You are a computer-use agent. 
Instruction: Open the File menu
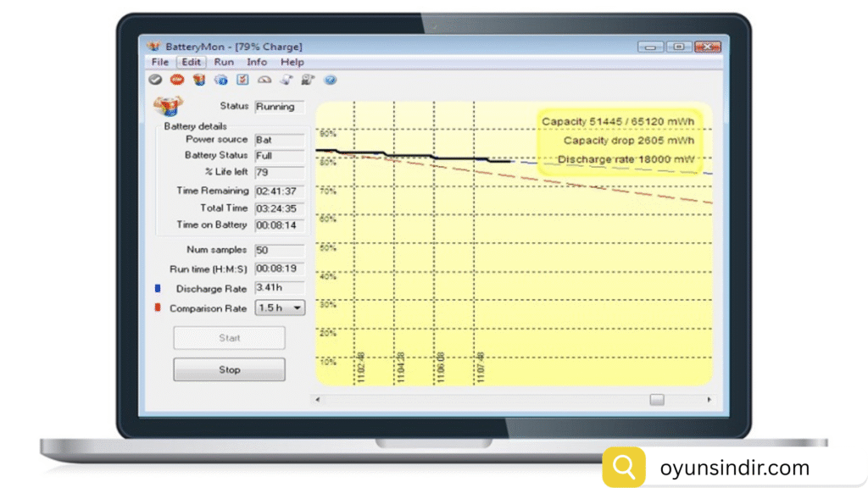159,62
